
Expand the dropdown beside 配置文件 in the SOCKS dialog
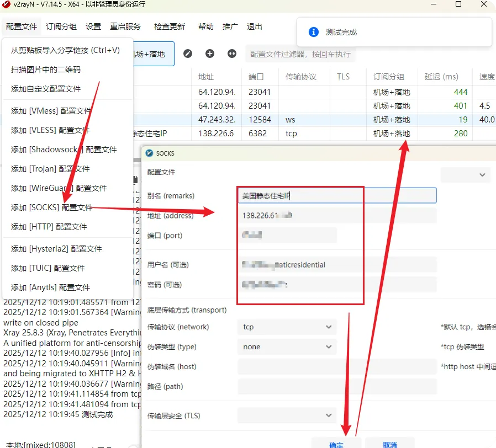[x=466, y=175]
